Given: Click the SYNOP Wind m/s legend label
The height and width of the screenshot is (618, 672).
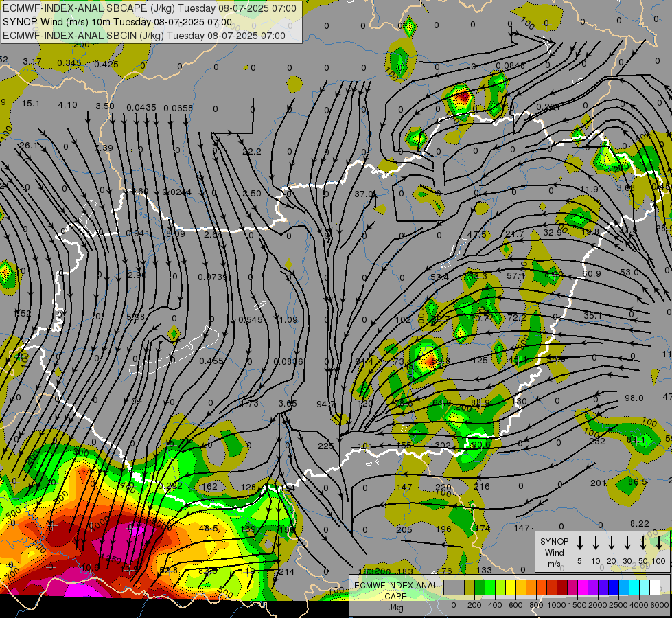Looking at the screenshot, I should [x=554, y=553].
